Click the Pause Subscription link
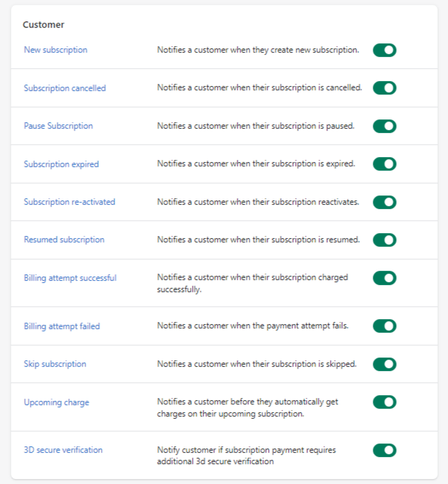 coord(58,126)
